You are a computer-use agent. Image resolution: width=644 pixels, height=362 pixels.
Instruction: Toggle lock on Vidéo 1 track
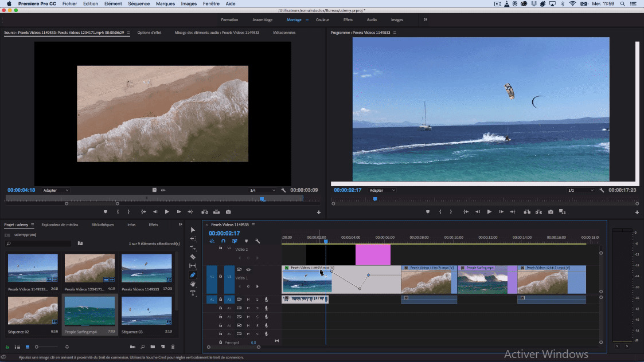point(221,277)
